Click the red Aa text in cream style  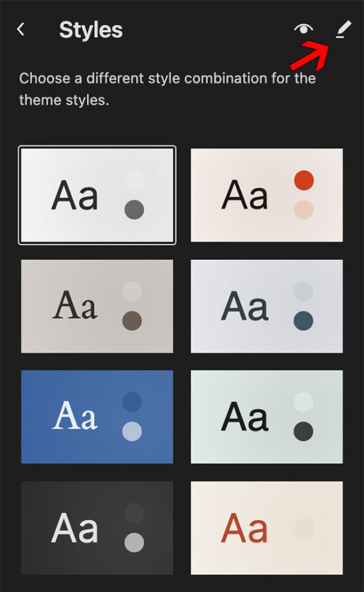244,528
